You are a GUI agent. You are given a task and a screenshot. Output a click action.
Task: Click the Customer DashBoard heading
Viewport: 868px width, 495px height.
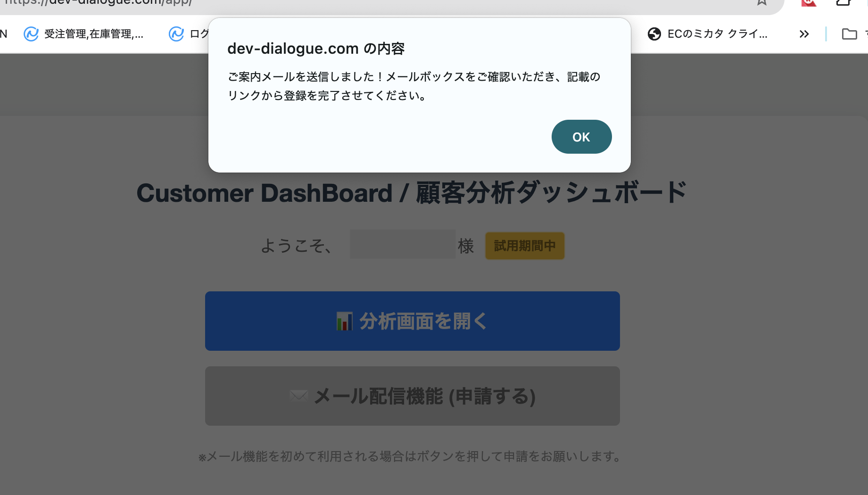point(411,193)
